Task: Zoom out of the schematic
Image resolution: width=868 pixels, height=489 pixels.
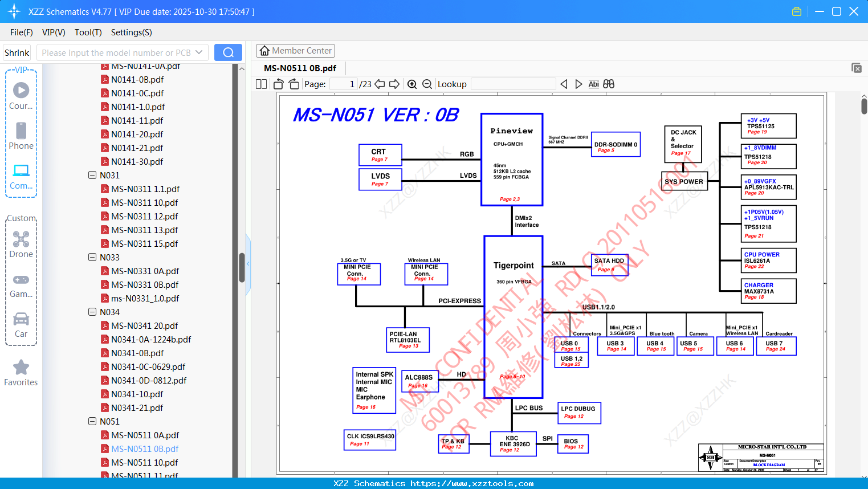Action: 427,84
